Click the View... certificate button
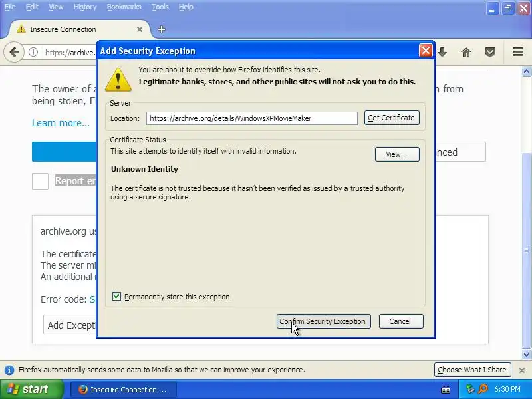 (x=397, y=154)
